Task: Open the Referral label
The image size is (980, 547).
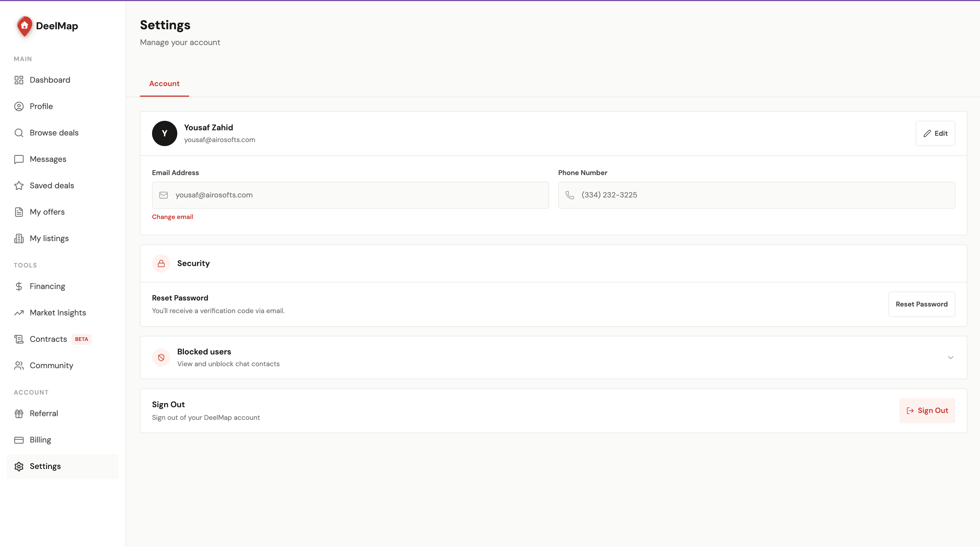Action: point(44,413)
